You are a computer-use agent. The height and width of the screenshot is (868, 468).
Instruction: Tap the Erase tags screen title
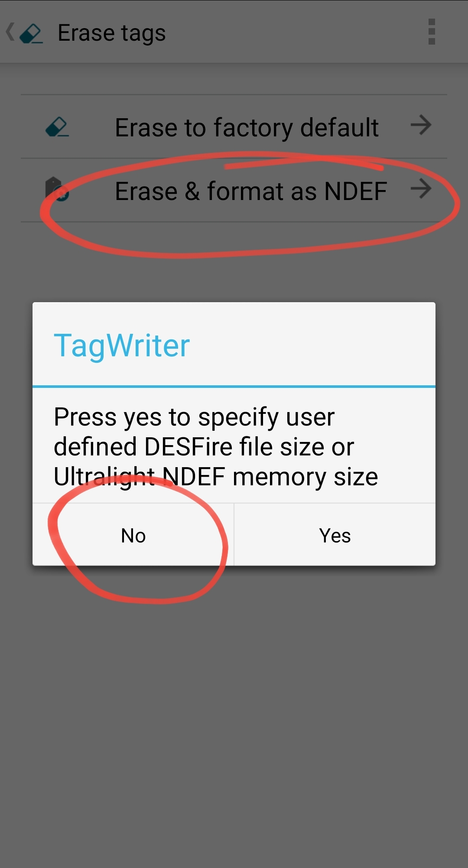pos(111,33)
